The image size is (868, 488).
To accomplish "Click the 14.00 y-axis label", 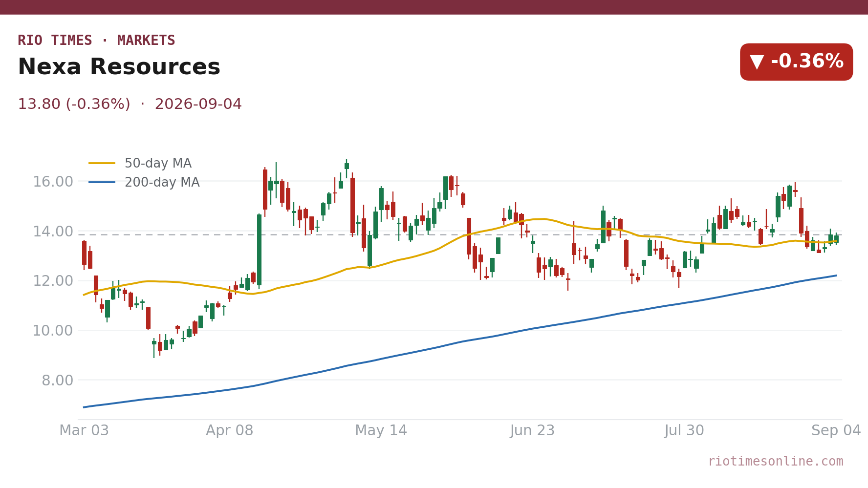I will (53, 232).
